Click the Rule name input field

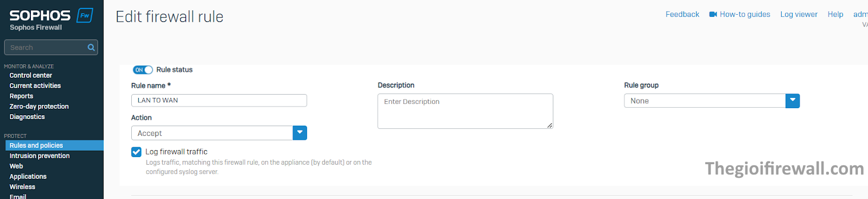coord(219,100)
